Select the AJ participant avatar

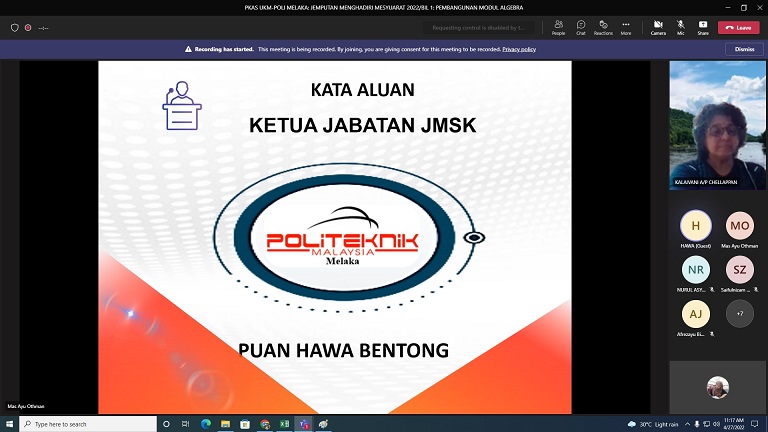point(696,314)
